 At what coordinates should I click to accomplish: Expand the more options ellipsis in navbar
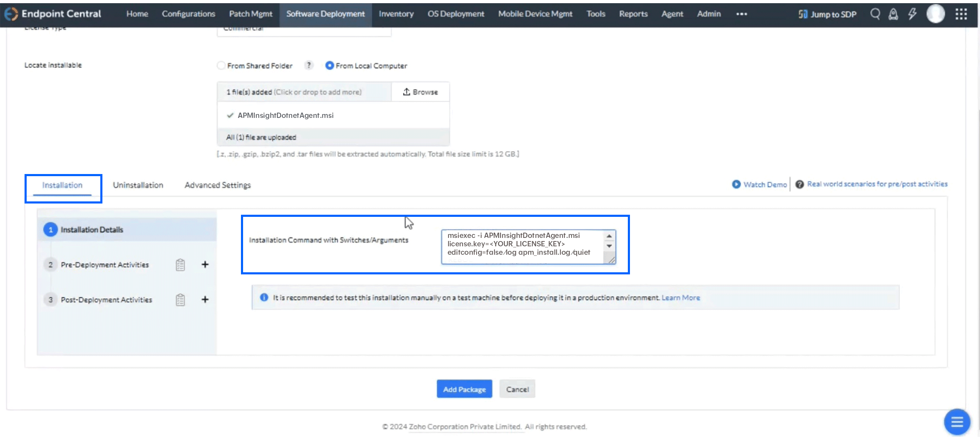pyautogui.click(x=741, y=14)
